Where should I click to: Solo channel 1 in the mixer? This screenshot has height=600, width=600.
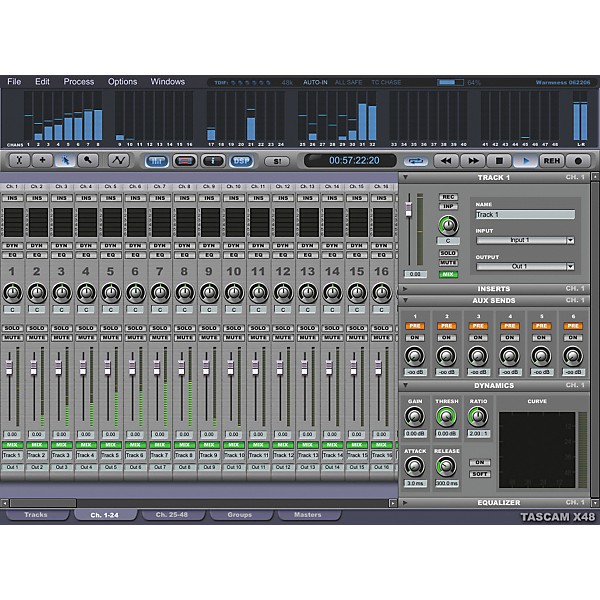pos(12,328)
